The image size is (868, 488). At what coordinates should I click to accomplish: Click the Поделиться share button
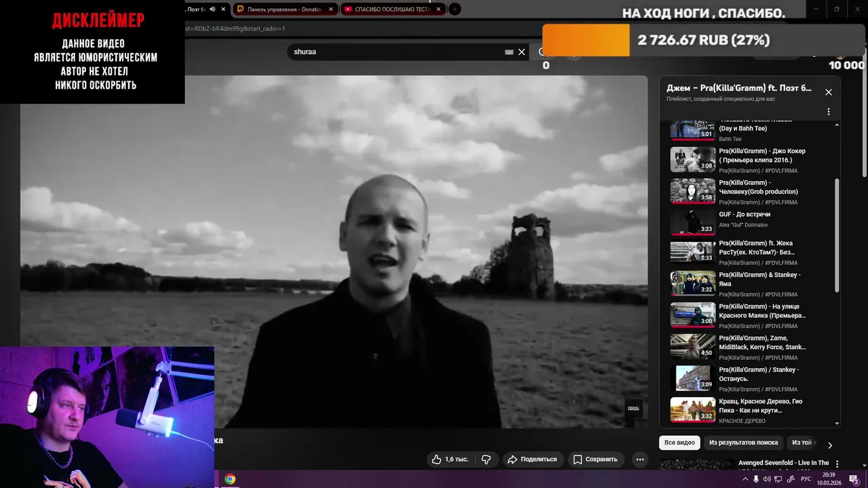tap(532, 460)
